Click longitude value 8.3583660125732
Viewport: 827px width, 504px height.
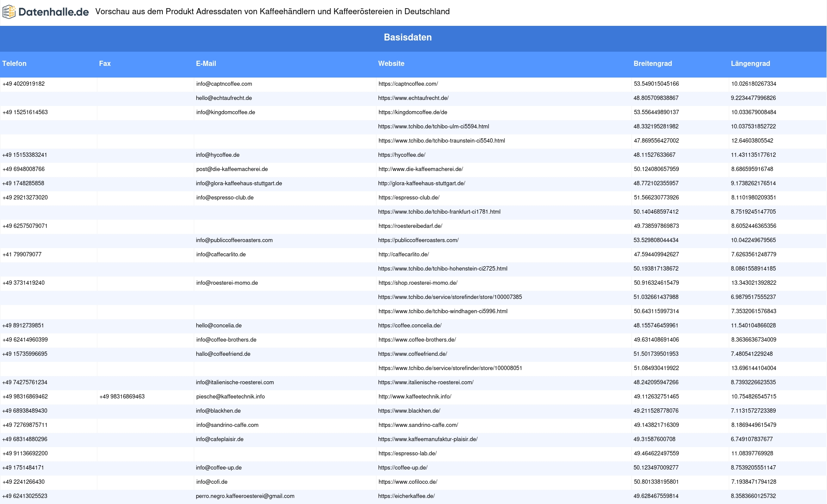753,496
